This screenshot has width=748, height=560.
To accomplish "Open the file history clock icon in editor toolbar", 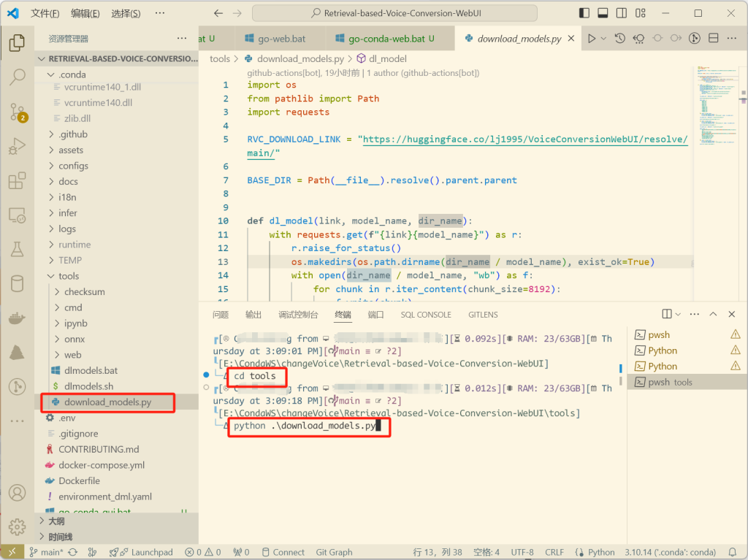I will [x=619, y=39].
